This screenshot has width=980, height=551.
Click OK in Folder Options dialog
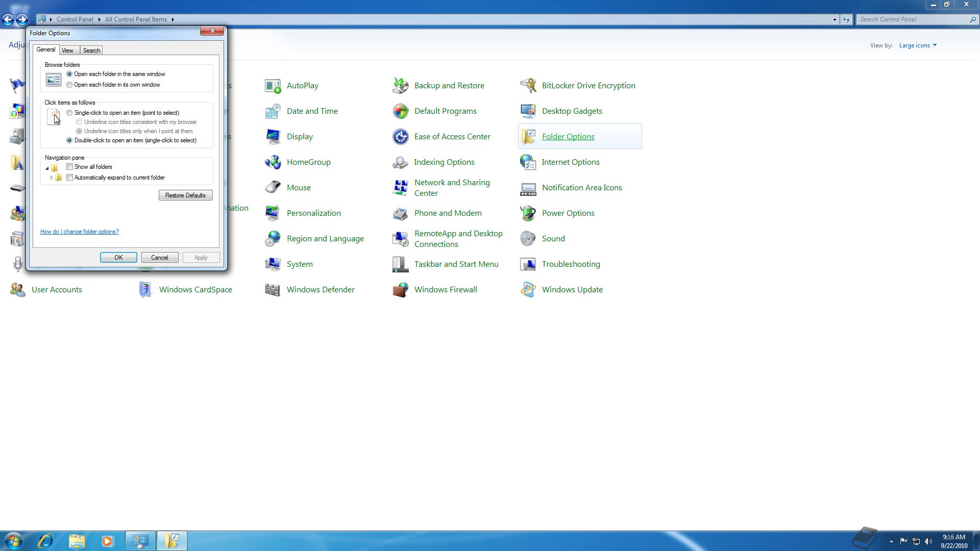pyautogui.click(x=118, y=258)
